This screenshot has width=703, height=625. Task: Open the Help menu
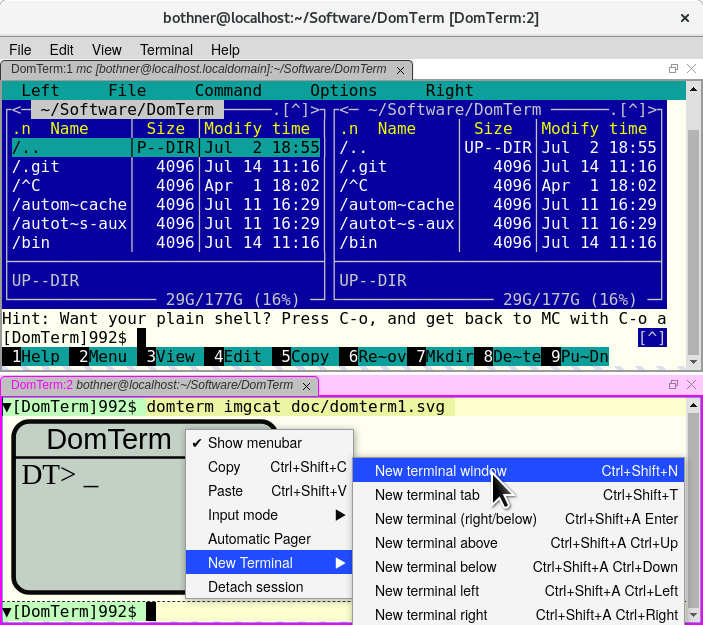tap(225, 50)
